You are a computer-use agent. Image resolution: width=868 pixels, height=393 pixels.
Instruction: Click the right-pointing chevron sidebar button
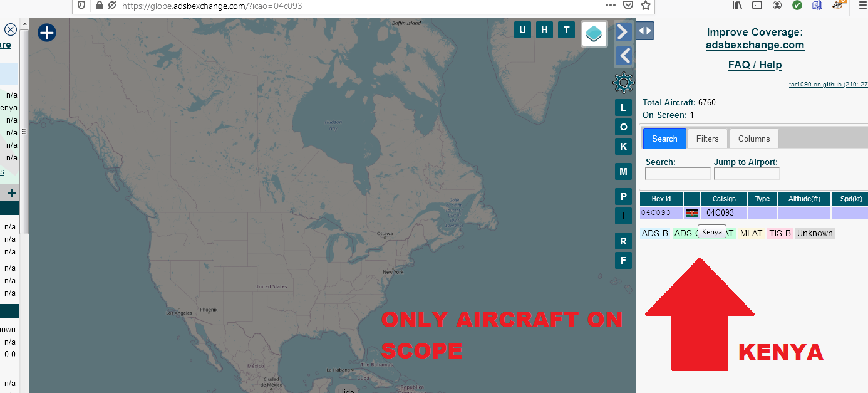coord(623,31)
